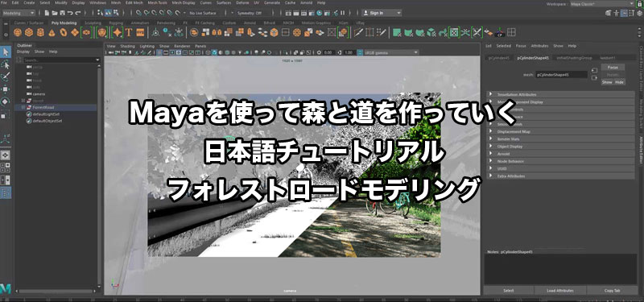Click the Focus button in Attribute Editor

[613, 68]
